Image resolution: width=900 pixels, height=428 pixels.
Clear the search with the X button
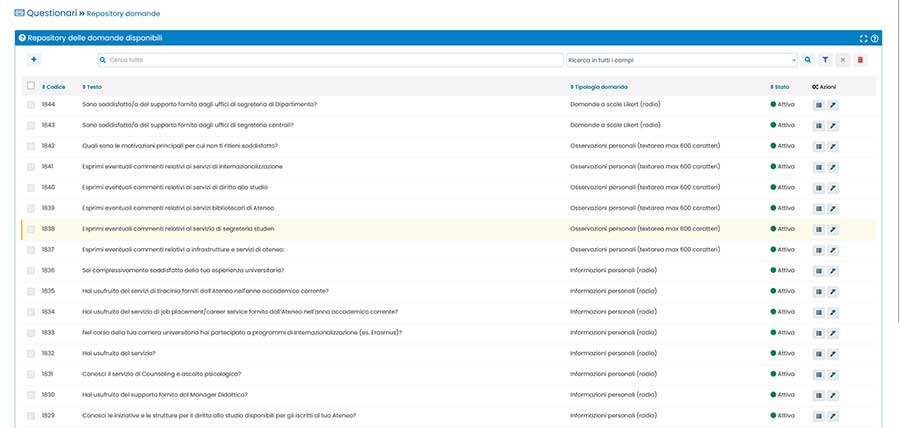(x=843, y=60)
